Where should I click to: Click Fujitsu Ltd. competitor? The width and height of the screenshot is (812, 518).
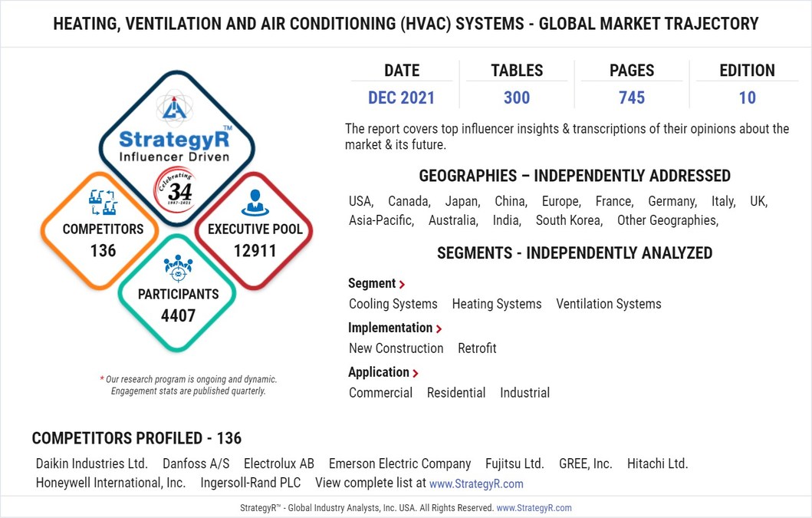[x=514, y=464]
